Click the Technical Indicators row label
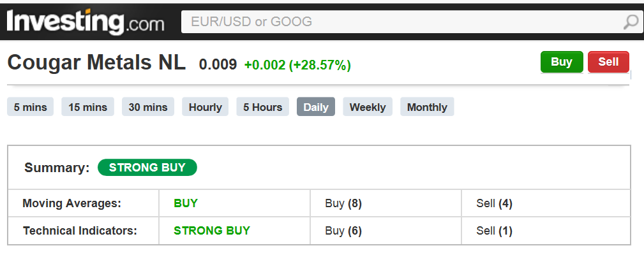644x262 pixels. pyautogui.click(x=80, y=231)
